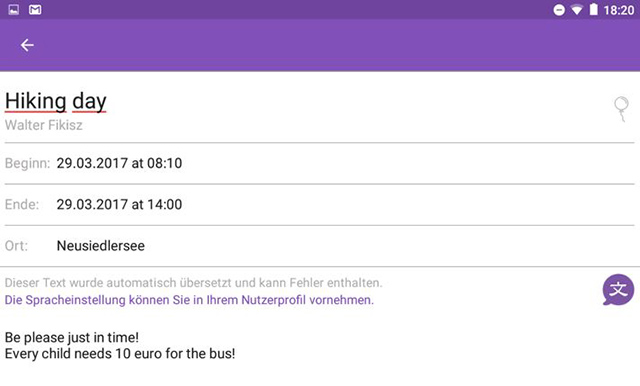
Task: Click the Hiking day title
Action: click(x=56, y=101)
